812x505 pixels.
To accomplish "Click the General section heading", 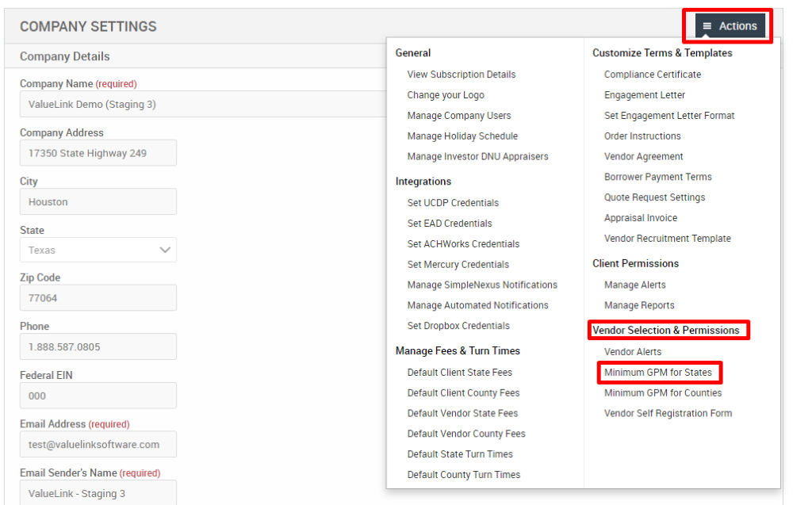I will pyautogui.click(x=412, y=53).
